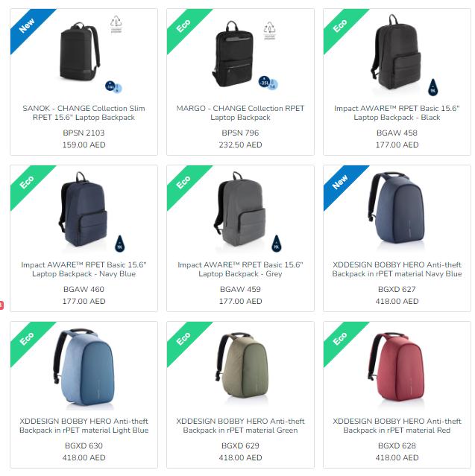Viewport: 475px width, 476px height.
Task: Open MARGO CHANGE Collection RPET Laptop Backpack link
Action: [240, 113]
